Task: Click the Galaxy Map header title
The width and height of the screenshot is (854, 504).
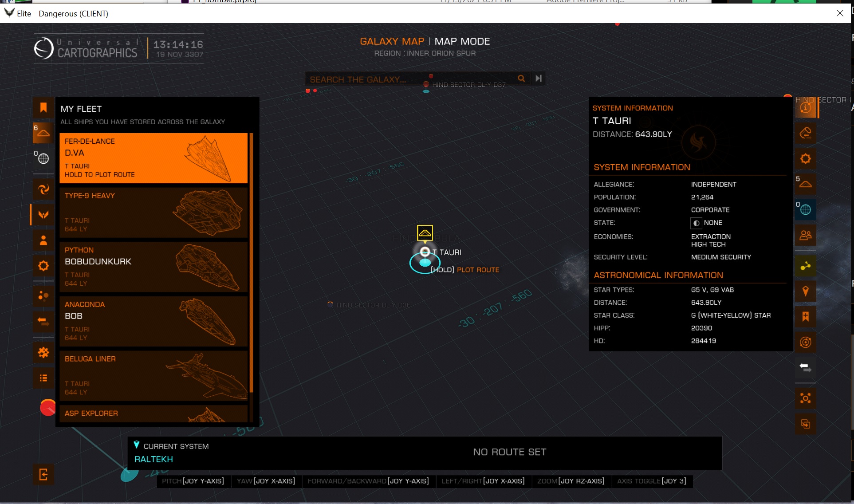Action: 392,41
